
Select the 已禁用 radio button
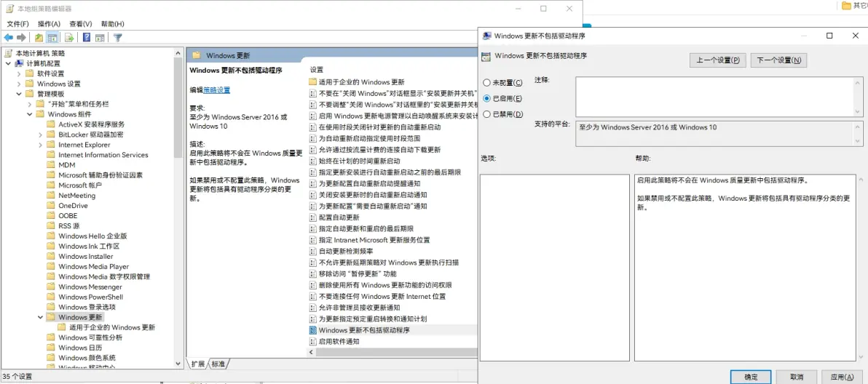(x=487, y=114)
